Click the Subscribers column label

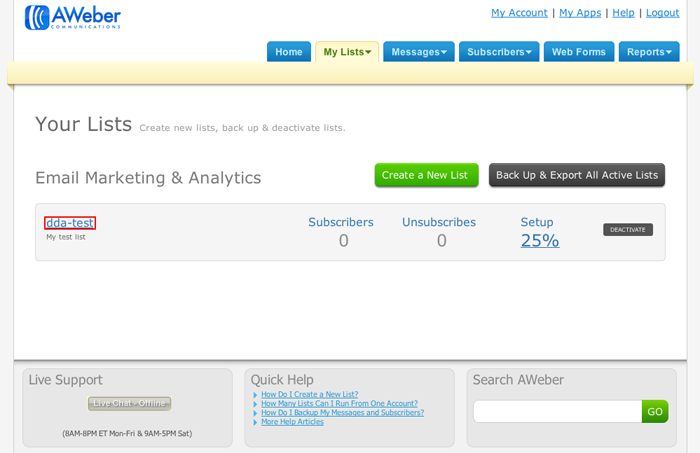(341, 222)
